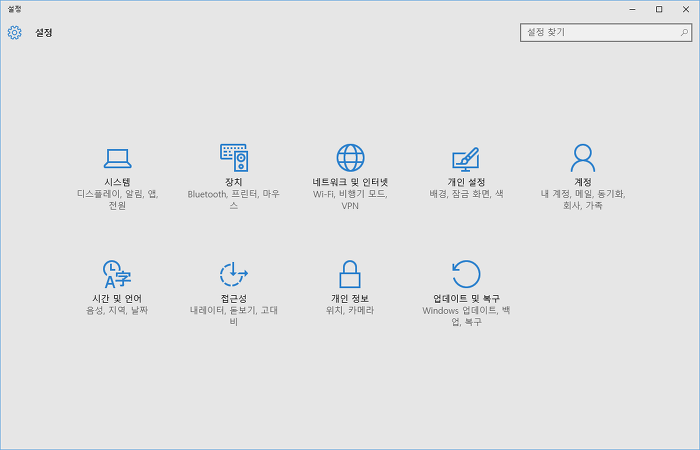Click the 시스템 title text
Image resolution: width=700 pixels, height=450 pixels.
pyautogui.click(x=117, y=182)
